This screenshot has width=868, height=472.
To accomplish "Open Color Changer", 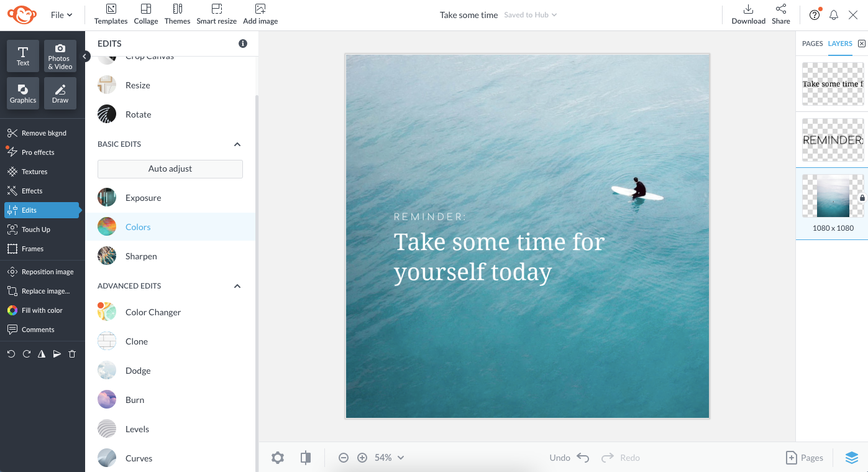I will coord(170,312).
